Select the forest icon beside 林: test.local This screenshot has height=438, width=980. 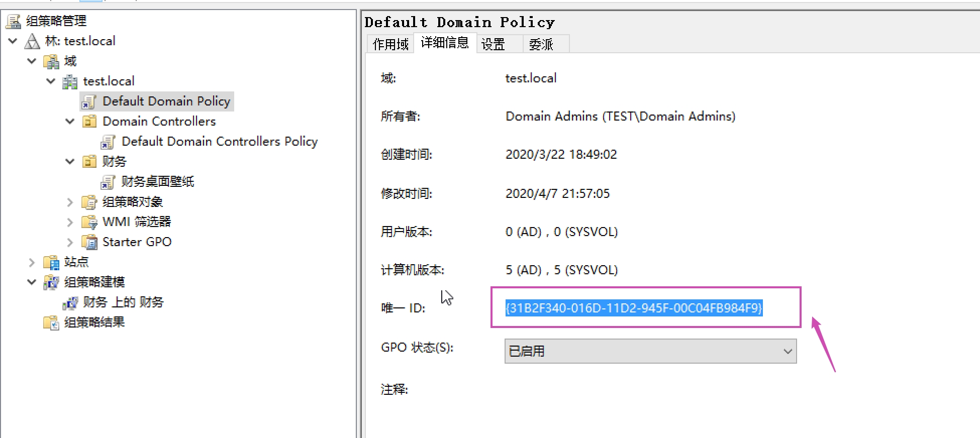pos(32,41)
